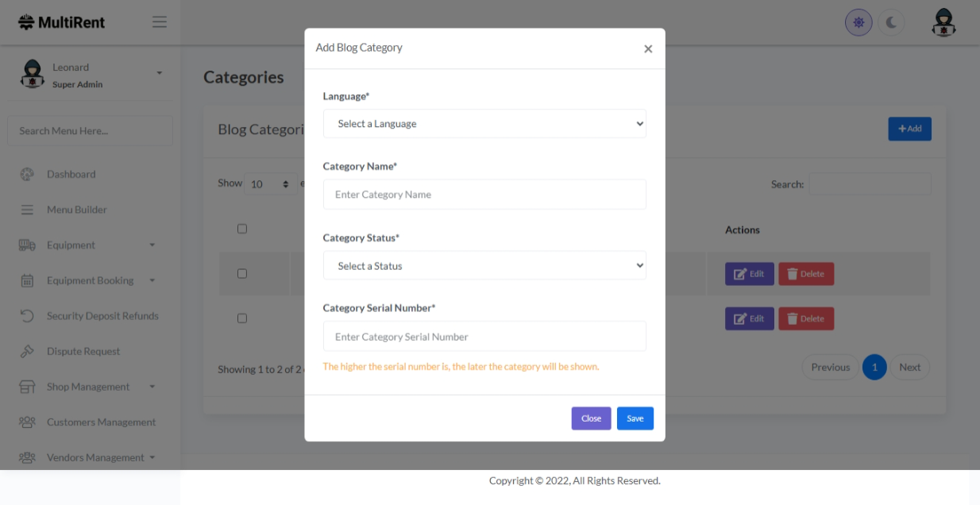
Task: Close the Add Blog Category dialog with X
Action: [x=648, y=49]
